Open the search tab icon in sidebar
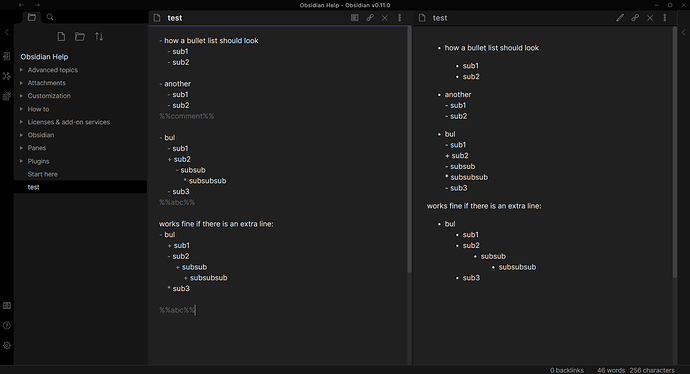 50,17
